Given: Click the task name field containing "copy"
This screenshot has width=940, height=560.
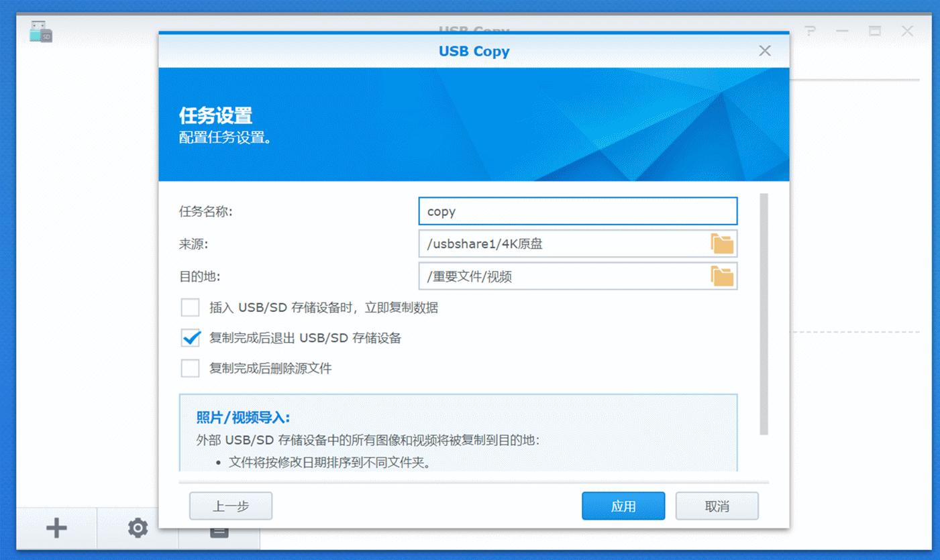Looking at the screenshot, I should [577, 211].
